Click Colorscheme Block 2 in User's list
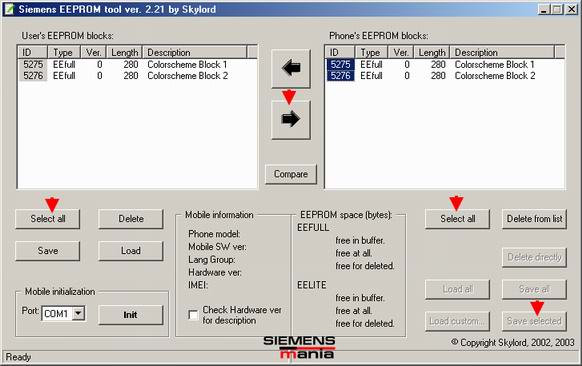582x366 pixels. [187, 76]
